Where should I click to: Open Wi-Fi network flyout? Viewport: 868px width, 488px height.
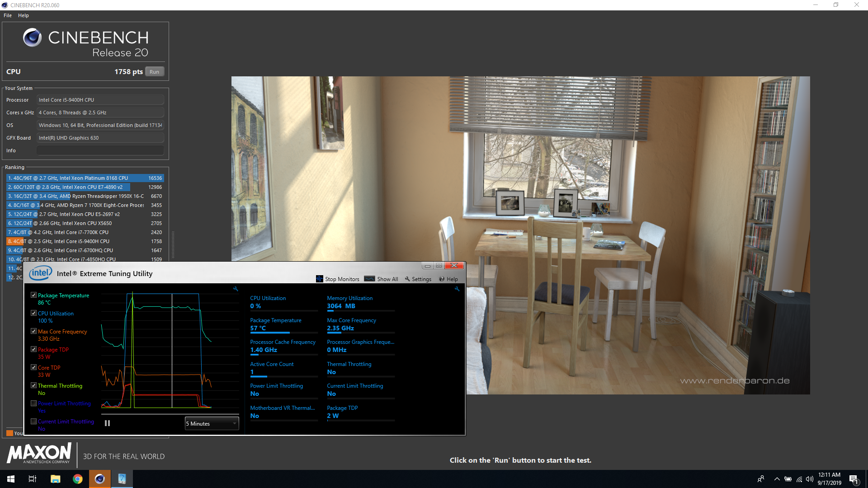(799, 479)
